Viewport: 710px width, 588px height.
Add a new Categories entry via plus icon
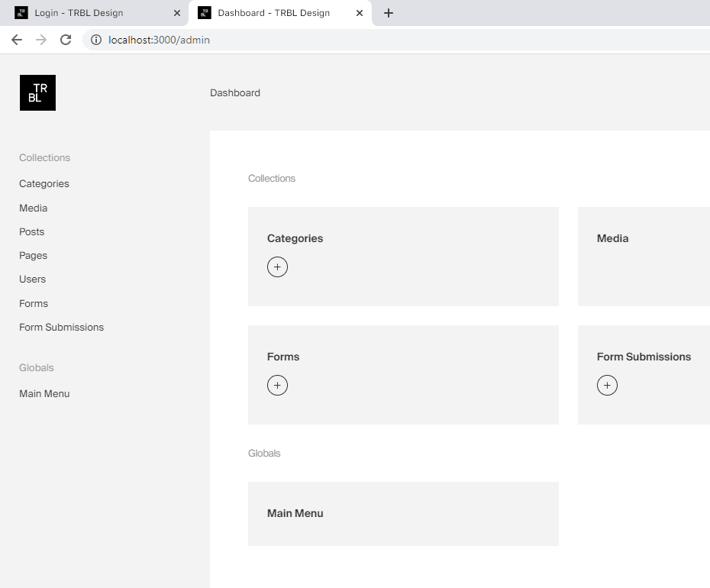pyautogui.click(x=278, y=267)
